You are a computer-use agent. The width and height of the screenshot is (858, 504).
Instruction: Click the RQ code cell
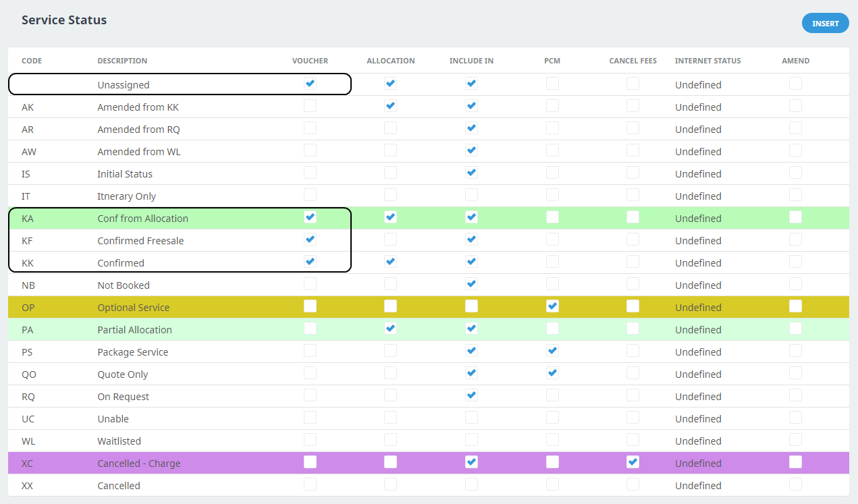(28, 397)
